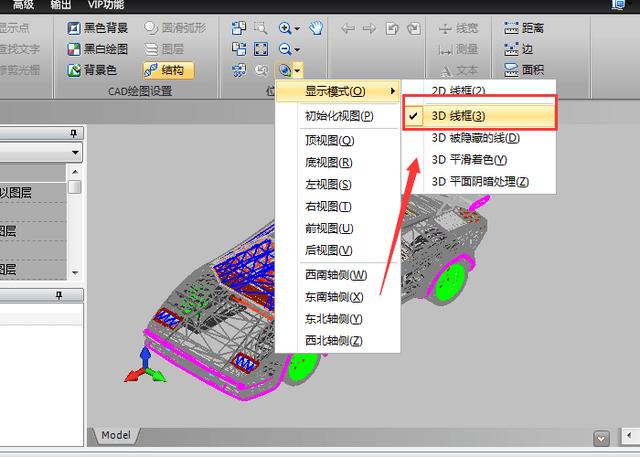This screenshot has height=457, width=640.
Task: Click the greyed orbit icon left of the globe icon
Action: pyautogui.click(x=261, y=70)
